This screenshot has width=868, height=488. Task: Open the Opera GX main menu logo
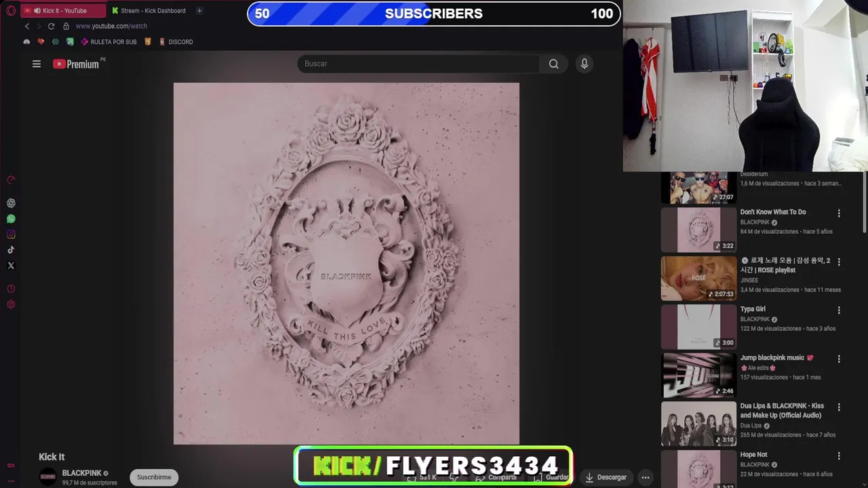11,11
